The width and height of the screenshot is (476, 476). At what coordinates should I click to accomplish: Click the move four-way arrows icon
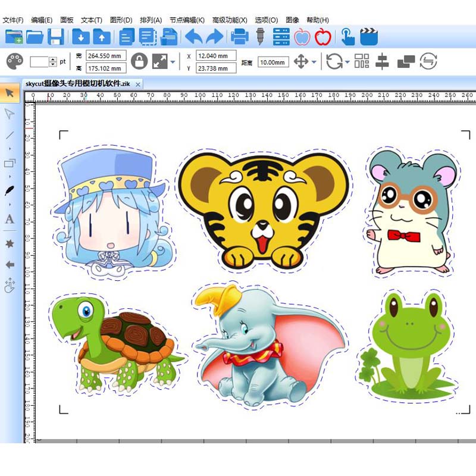(301, 62)
